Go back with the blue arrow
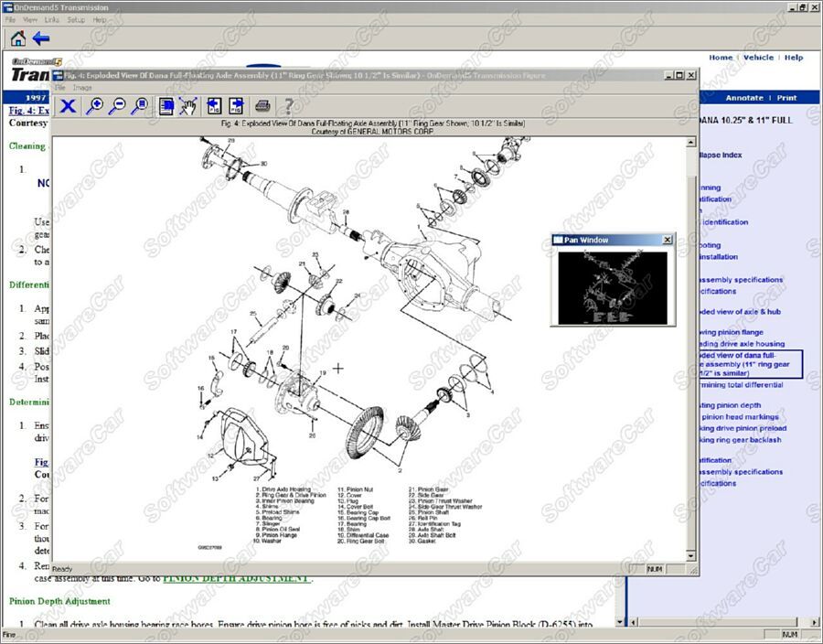 point(41,38)
